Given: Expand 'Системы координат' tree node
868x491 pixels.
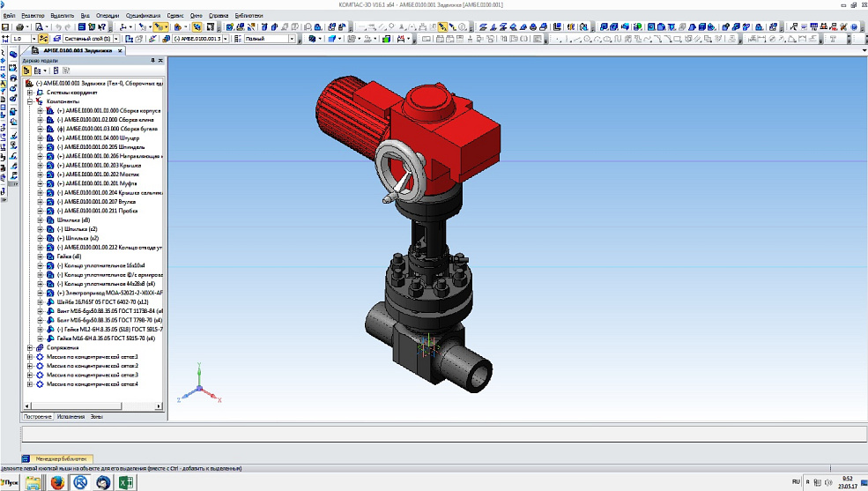Looking at the screenshot, I should click(x=29, y=93).
